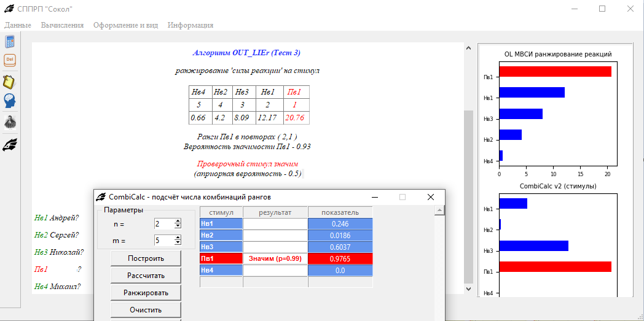Screen dimensions: 644x321
Task: Click the portrait image icon in sidebar
Action: [x=10, y=122]
